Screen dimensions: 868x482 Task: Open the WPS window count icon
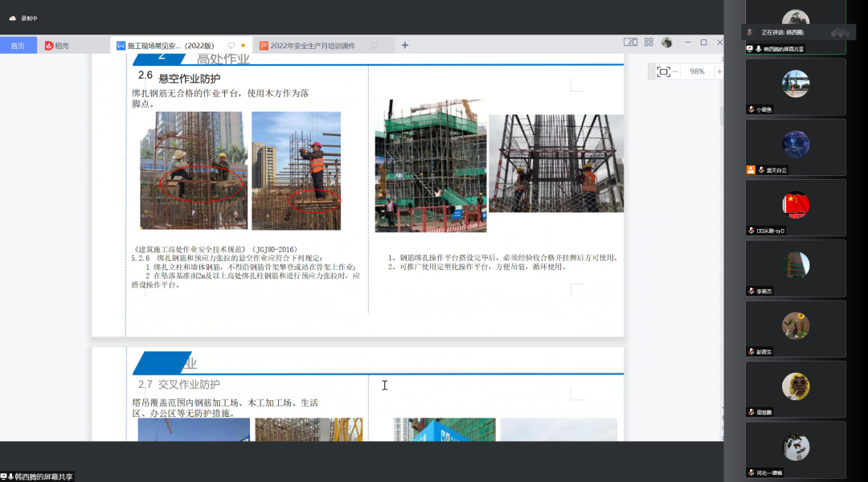tap(631, 43)
